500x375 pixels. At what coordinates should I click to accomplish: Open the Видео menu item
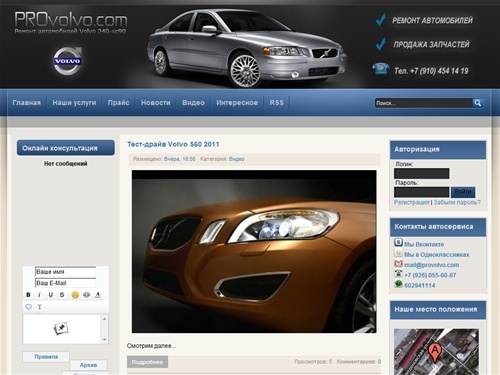(193, 103)
